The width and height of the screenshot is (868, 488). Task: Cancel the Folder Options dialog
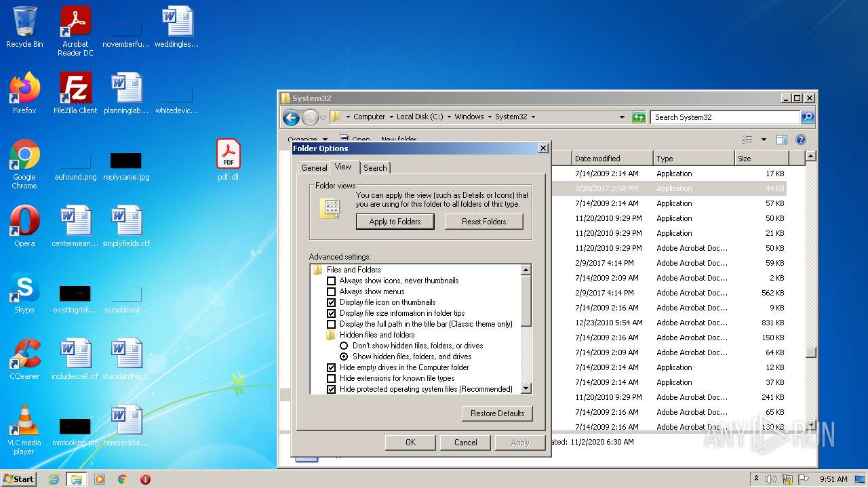point(465,443)
